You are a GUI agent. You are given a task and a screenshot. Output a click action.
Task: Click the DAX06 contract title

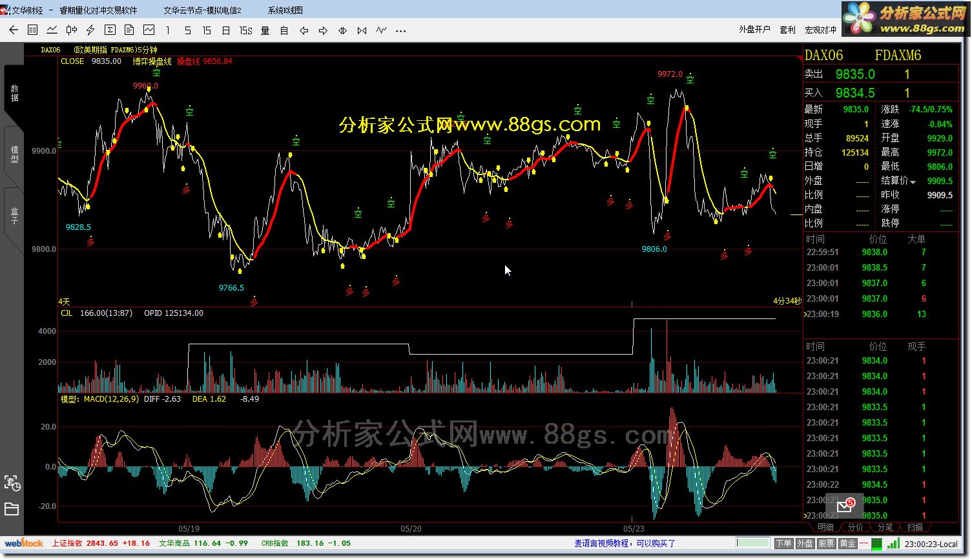click(824, 56)
